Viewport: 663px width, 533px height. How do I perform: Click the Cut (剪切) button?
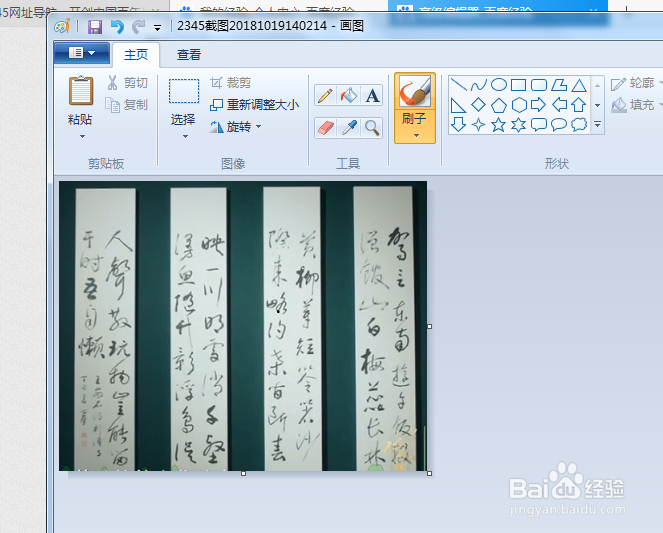click(x=128, y=83)
